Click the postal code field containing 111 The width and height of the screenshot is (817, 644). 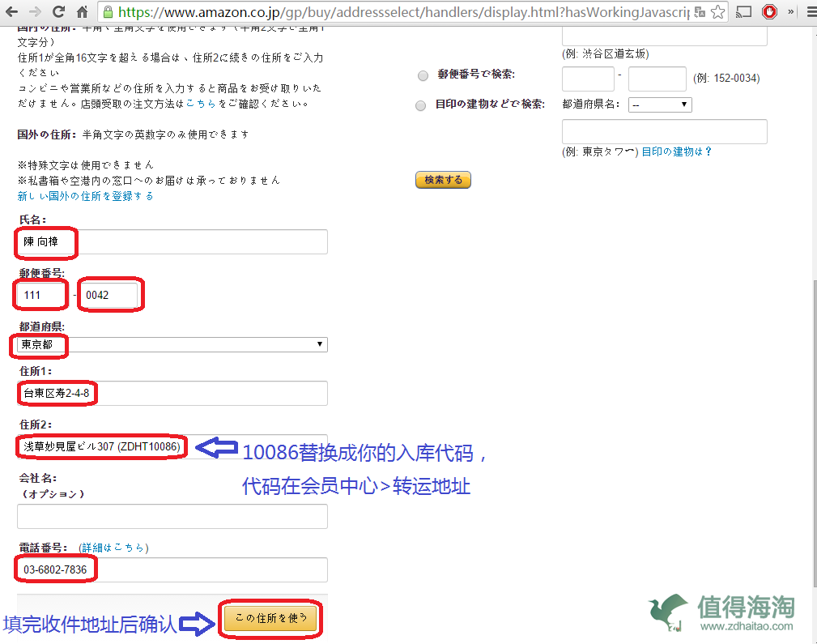[41, 295]
